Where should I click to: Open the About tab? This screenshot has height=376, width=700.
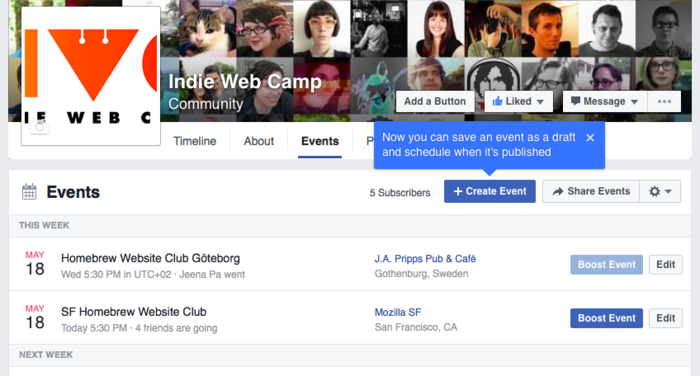click(259, 141)
